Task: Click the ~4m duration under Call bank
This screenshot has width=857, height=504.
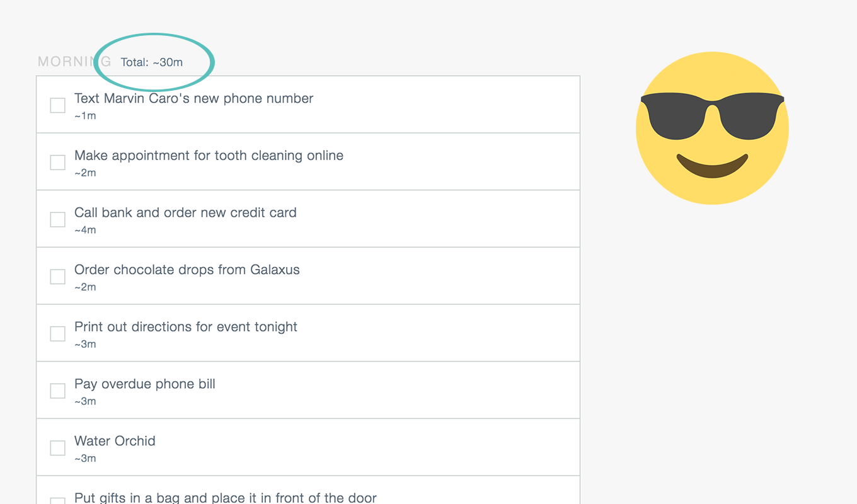Action: pos(85,230)
